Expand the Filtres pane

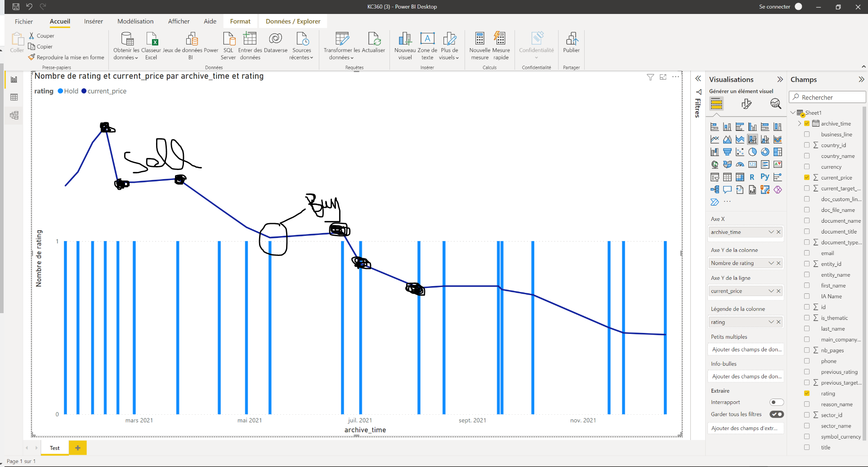coord(698,79)
